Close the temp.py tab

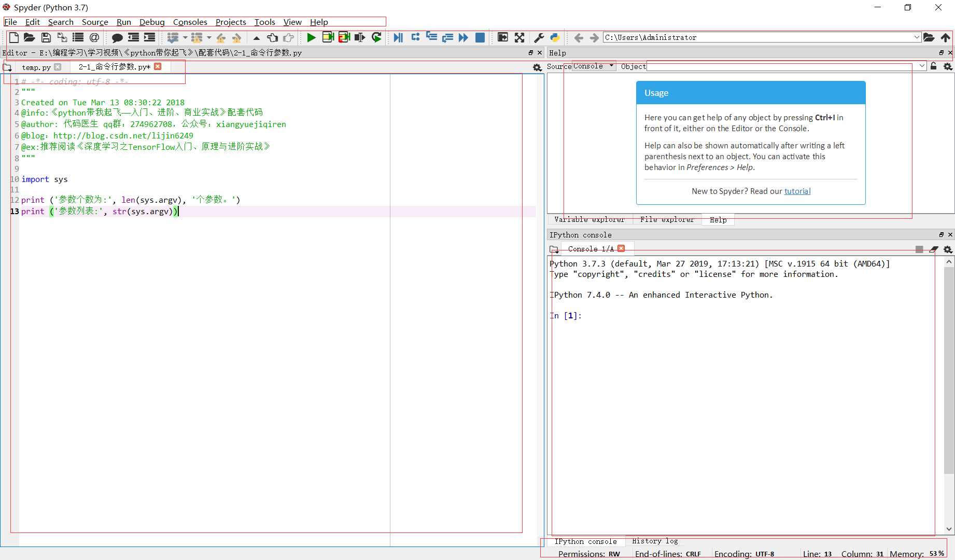coord(58,67)
